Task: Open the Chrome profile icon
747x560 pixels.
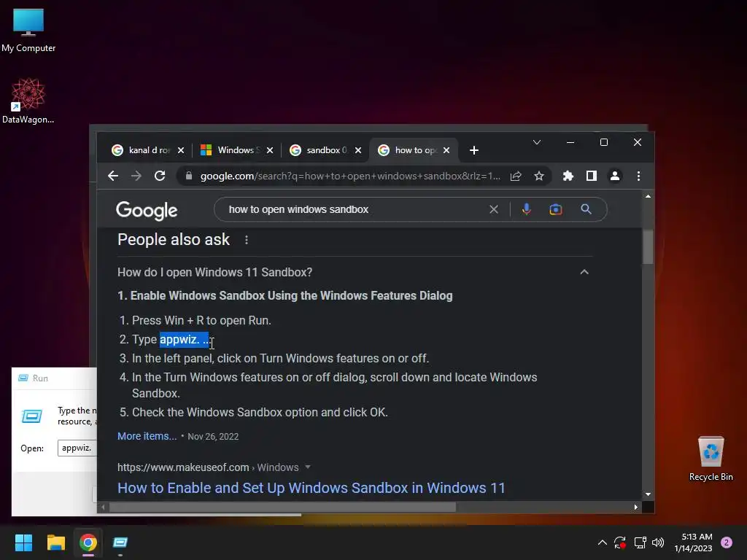Action: (614, 176)
